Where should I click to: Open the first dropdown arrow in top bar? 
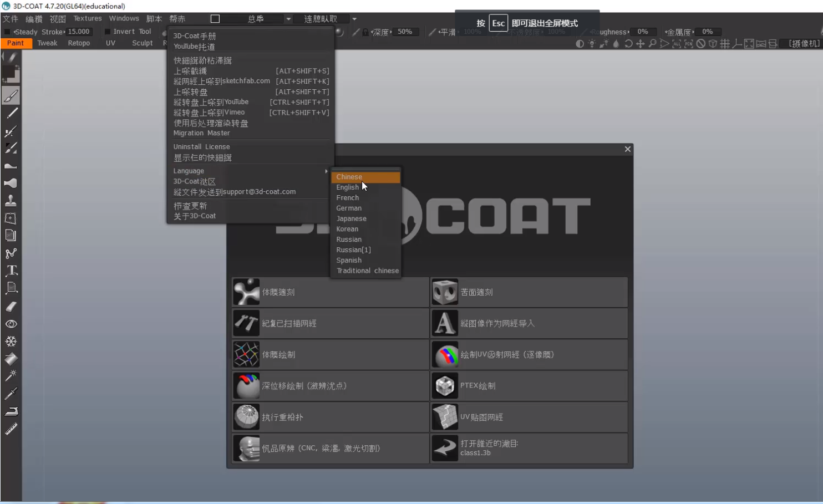[x=288, y=19]
